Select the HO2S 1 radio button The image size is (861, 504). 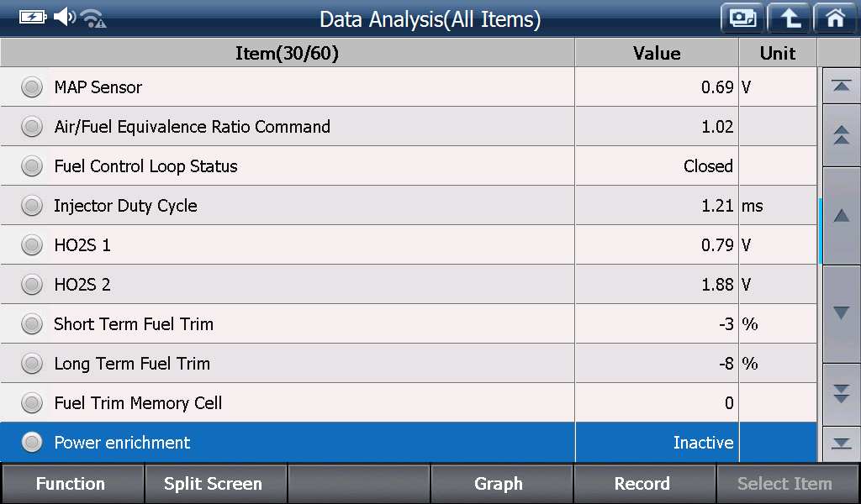tap(32, 244)
